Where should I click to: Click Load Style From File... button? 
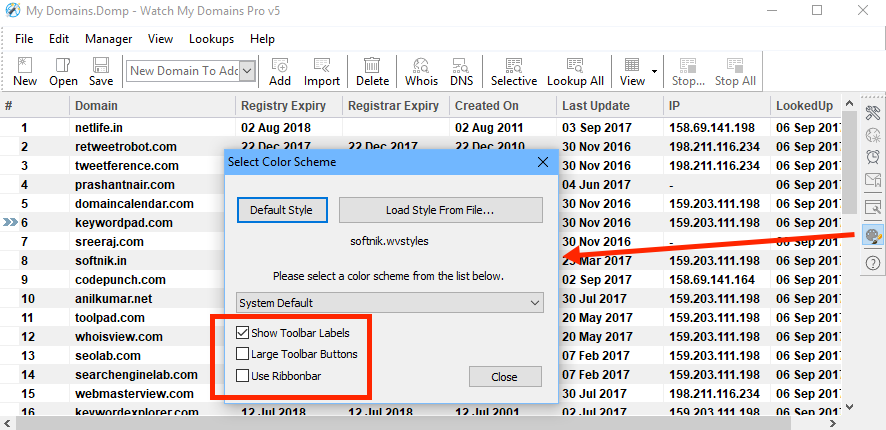[x=441, y=210]
